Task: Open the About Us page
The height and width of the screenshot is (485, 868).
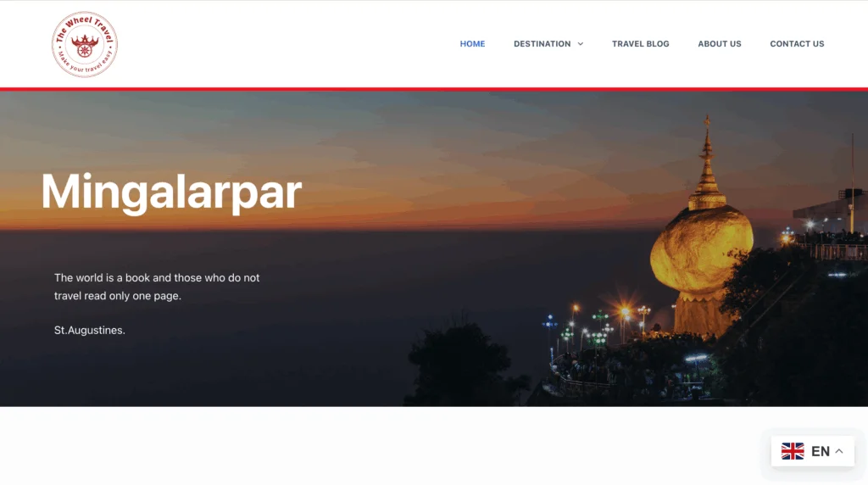Action: pyautogui.click(x=719, y=44)
